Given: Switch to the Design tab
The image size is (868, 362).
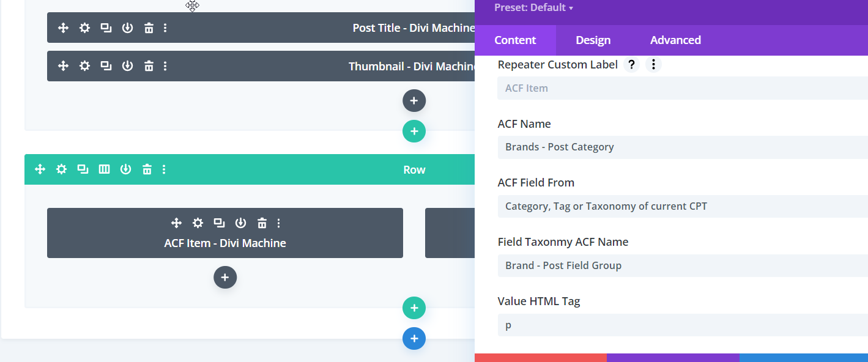Looking at the screenshot, I should (x=593, y=40).
